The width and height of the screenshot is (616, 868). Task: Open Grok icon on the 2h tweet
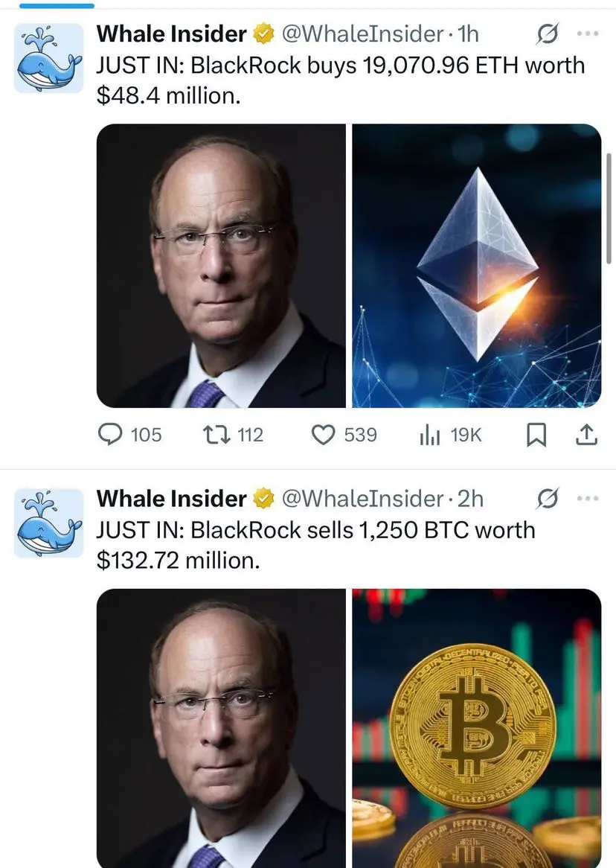pyautogui.click(x=548, y=498)
